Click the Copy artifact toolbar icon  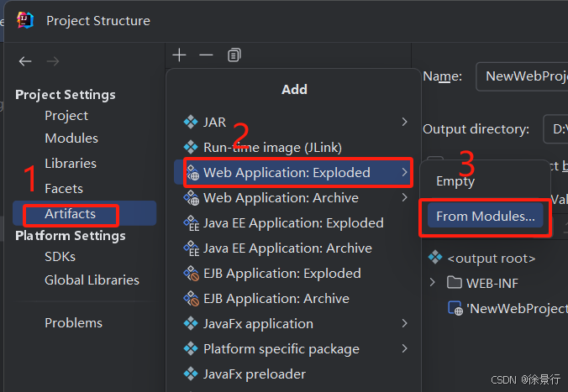234,55
